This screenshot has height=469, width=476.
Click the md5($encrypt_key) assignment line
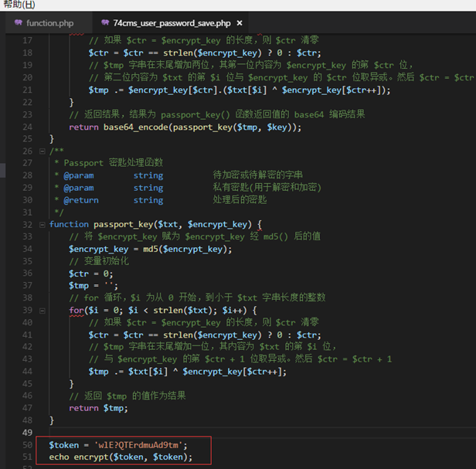tap(150, 250)
